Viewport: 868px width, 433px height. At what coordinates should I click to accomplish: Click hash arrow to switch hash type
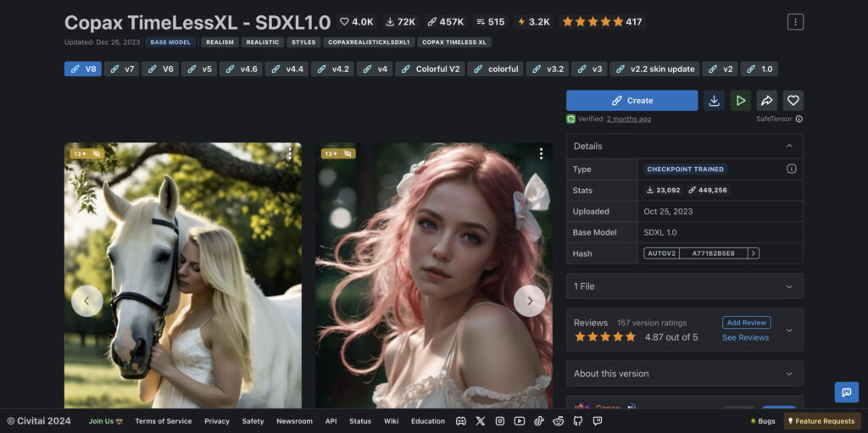[x=753, y=253]
